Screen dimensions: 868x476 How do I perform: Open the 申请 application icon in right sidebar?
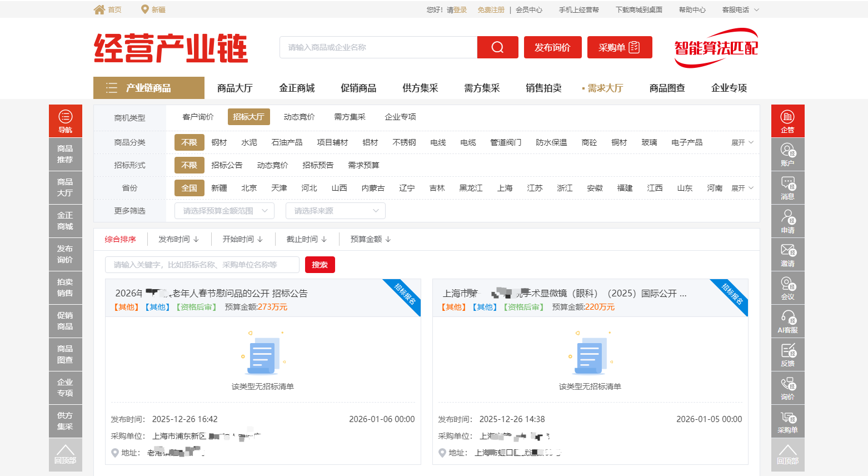788,221
